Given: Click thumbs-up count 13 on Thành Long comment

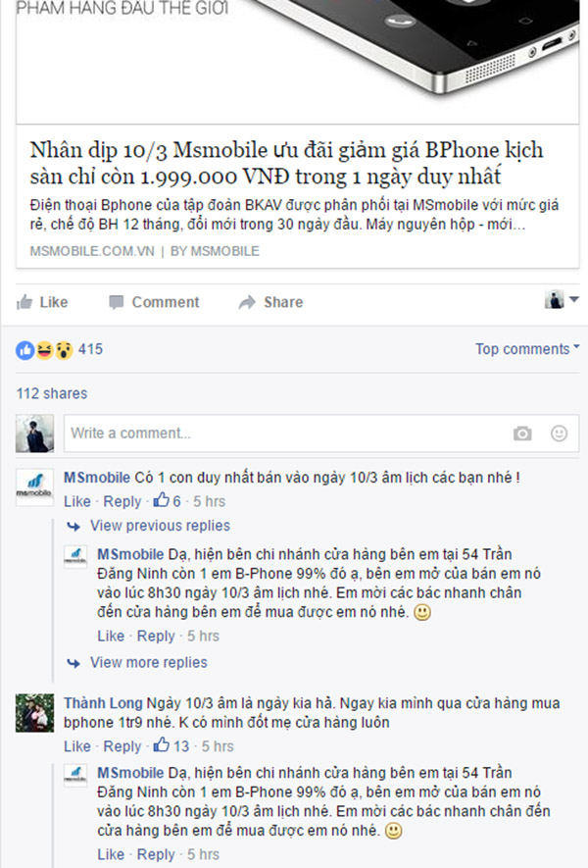Looking at the screenshot, I should (x=171, y=745).
